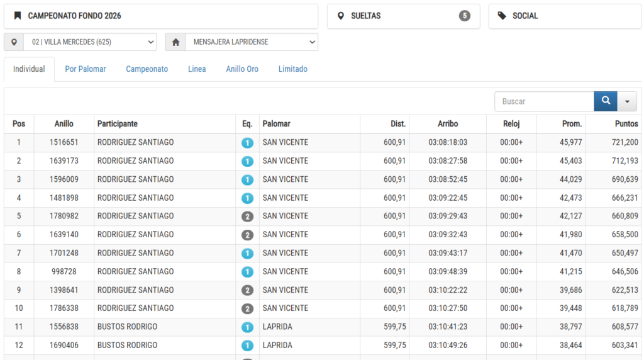Open the Campeonato tab
Viewport: 644px width, 360px height.
(147, 69)
